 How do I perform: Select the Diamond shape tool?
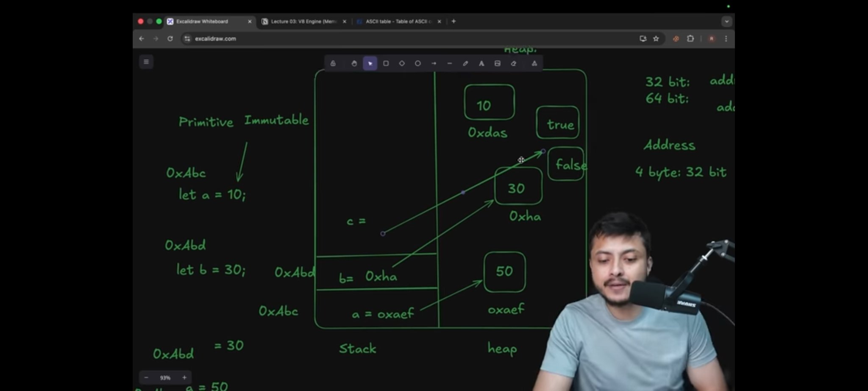pos(402,64)
